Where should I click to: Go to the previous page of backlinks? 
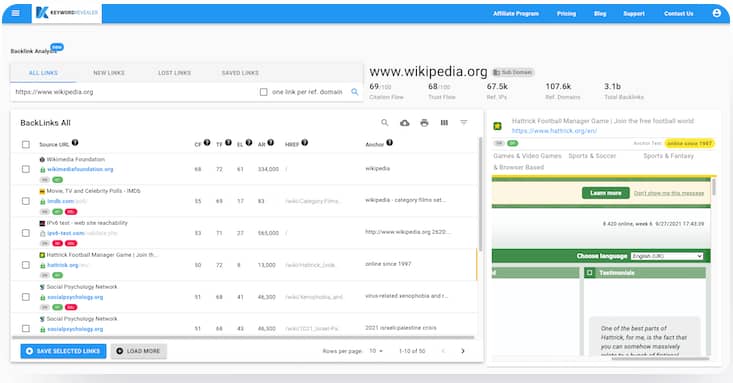(443, 351)
